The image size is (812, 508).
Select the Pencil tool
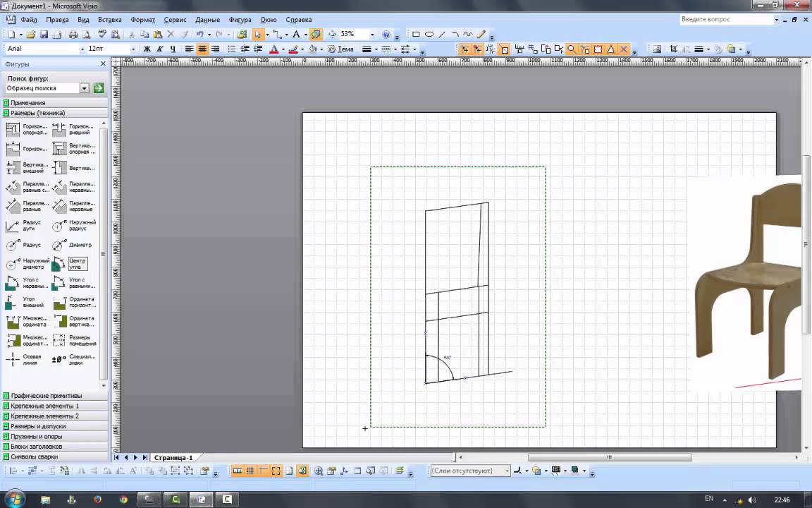click(481, 34)
